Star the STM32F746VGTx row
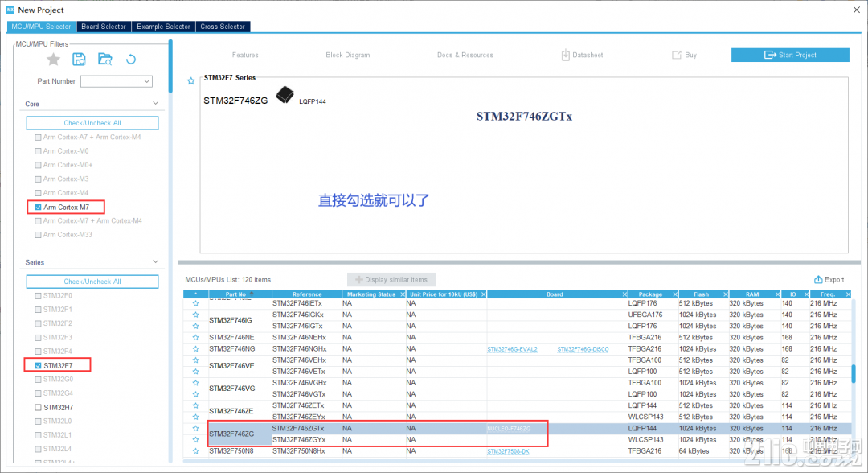Image resolution: width=868 pixels, height=473 pixels. tap(195, 394)
